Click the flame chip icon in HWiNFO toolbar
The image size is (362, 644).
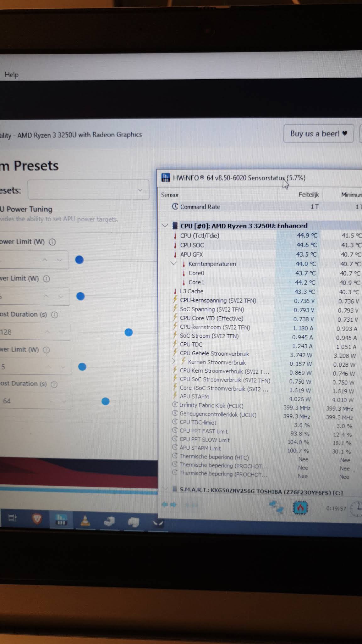pyautogui.click(x=300, y=507)
